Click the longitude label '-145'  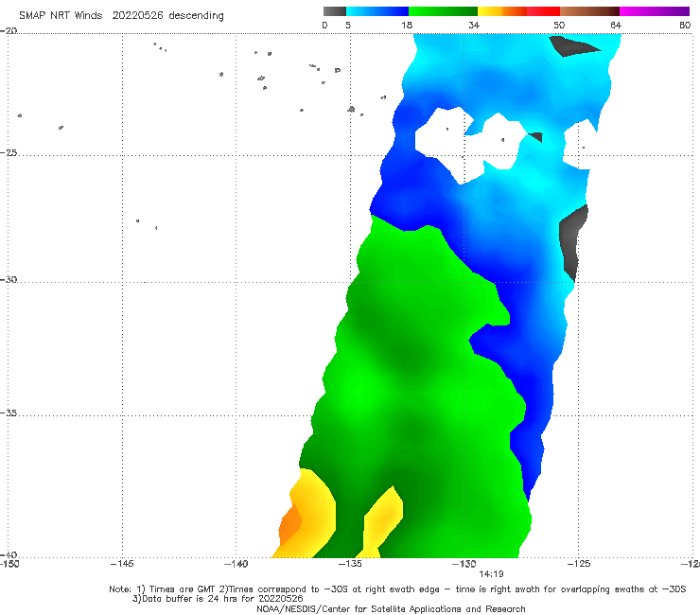122,564
